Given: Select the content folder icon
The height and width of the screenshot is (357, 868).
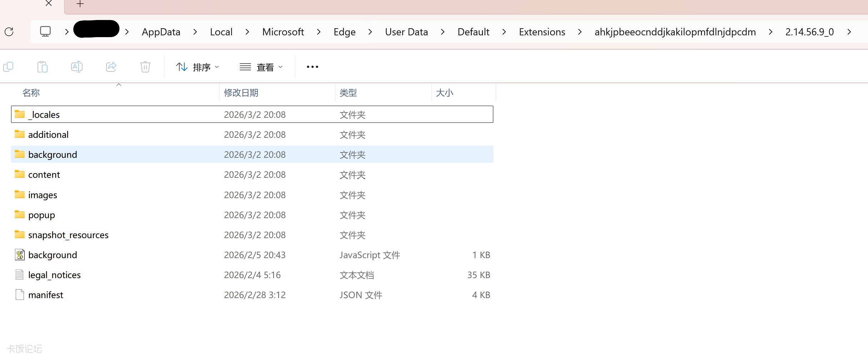Looking at the screenshot, I should (20, 174).
